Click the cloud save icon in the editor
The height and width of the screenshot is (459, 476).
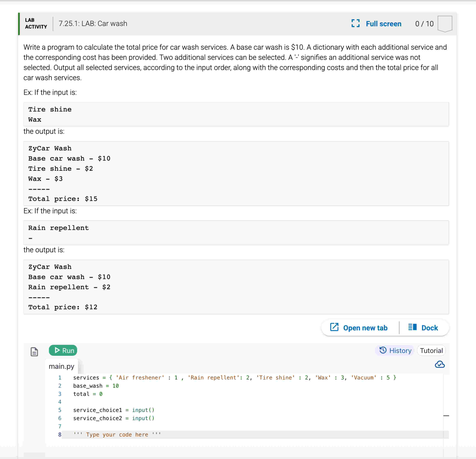(x=440, y=364)
